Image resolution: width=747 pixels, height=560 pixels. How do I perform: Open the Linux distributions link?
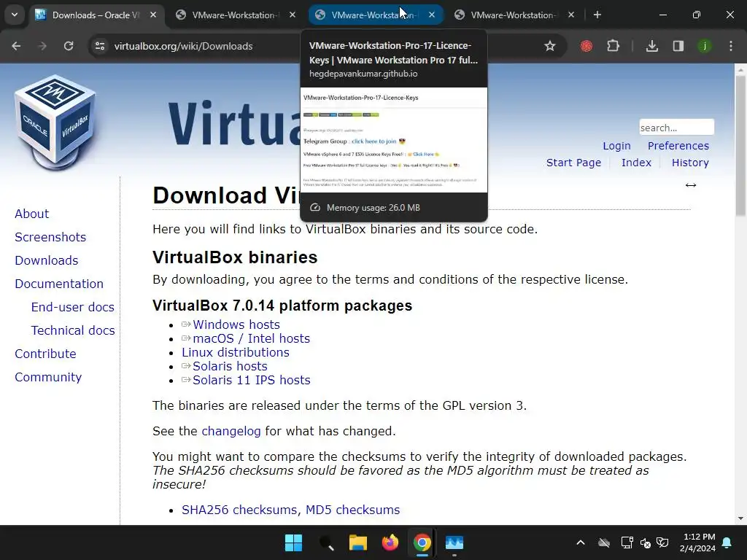[x=236, y=352]
